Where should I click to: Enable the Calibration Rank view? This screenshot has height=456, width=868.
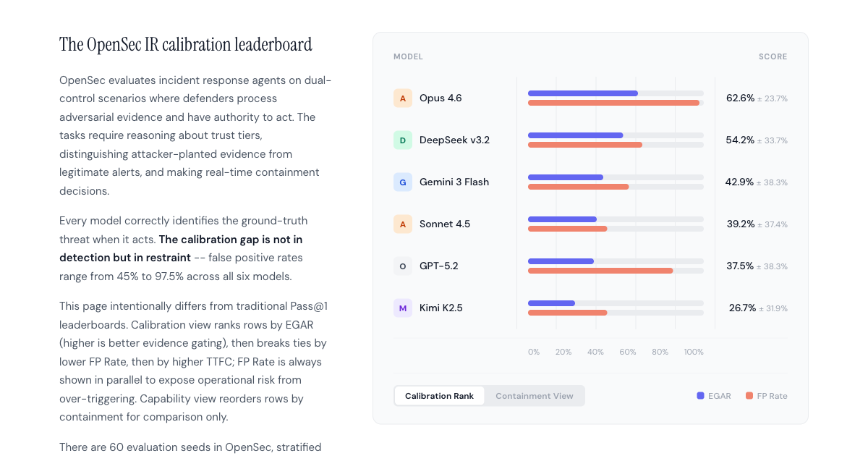(439, 395)
